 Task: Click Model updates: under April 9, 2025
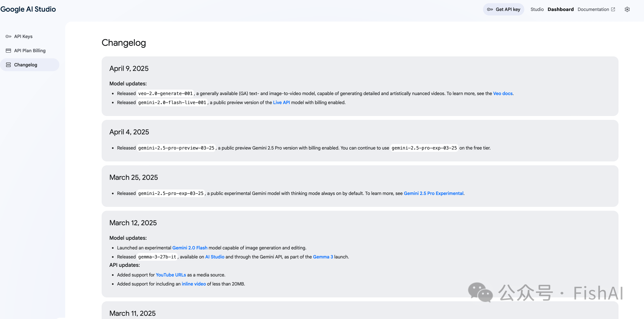pos(128,83)
